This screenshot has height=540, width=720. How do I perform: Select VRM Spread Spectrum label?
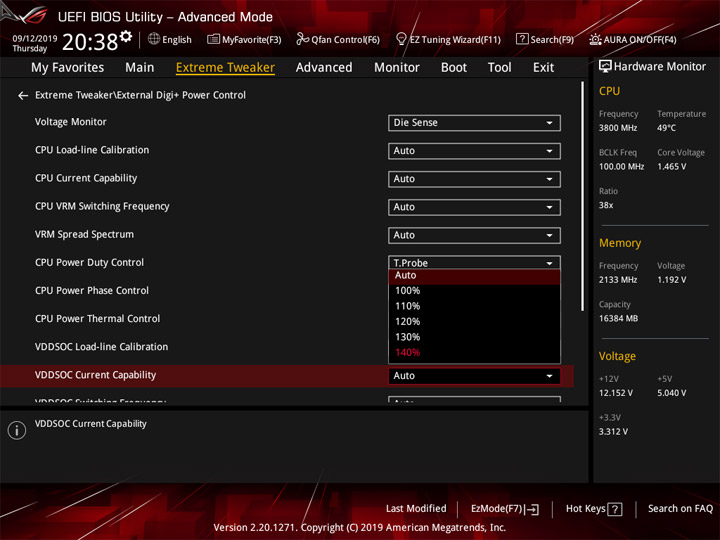coord(84,235)
